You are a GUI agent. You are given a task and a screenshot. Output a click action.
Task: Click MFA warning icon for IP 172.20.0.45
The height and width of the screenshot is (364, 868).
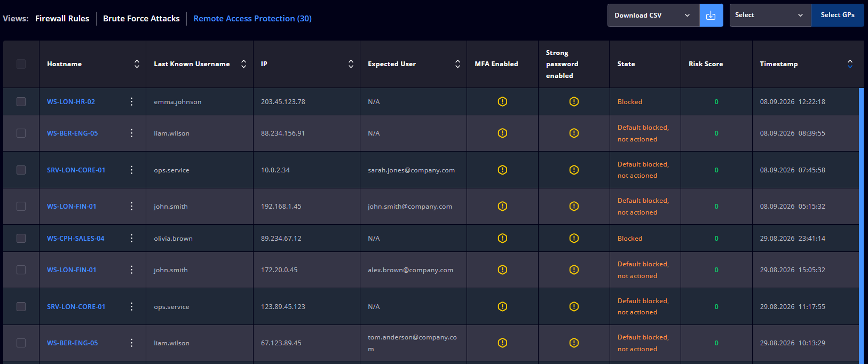(x=502, y=270)
